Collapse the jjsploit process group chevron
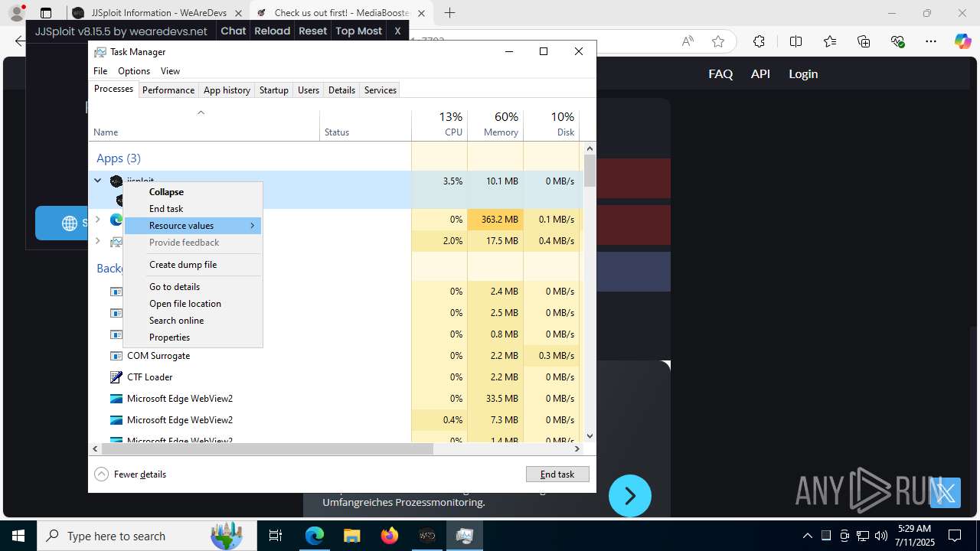The width and height of the screenshot is (980, 551). [97, 181]
